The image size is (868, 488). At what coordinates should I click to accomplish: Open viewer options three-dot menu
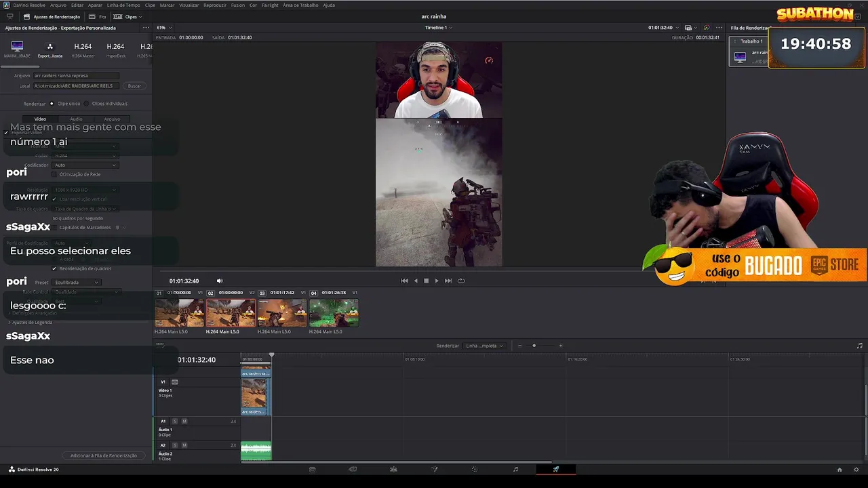coord(719,28)
